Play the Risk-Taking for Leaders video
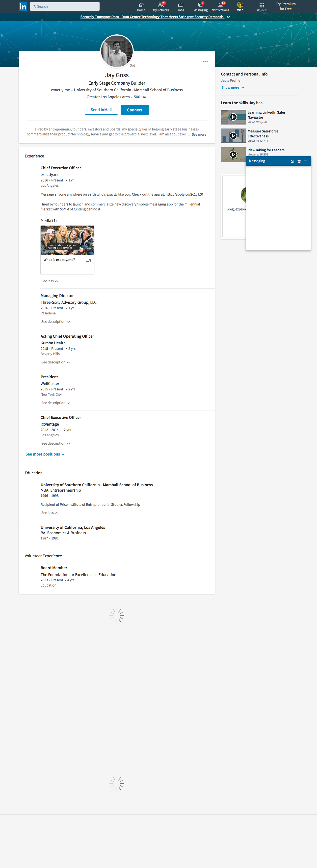 [x=233, y=154]
